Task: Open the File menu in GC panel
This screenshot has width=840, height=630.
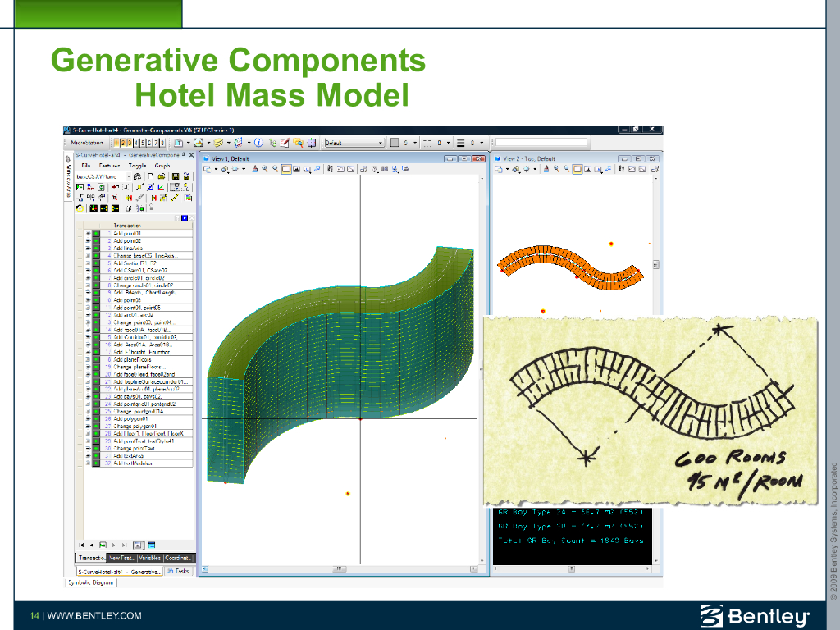Action: [x=85, y=166]
